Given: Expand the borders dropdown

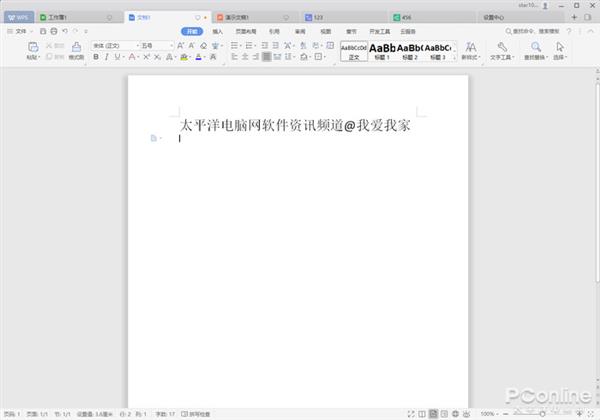Looking at the screenshot, I should [324, 57].
